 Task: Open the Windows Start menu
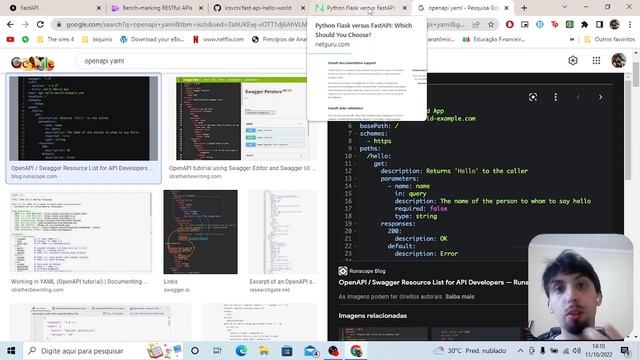[x=11, y=351]
